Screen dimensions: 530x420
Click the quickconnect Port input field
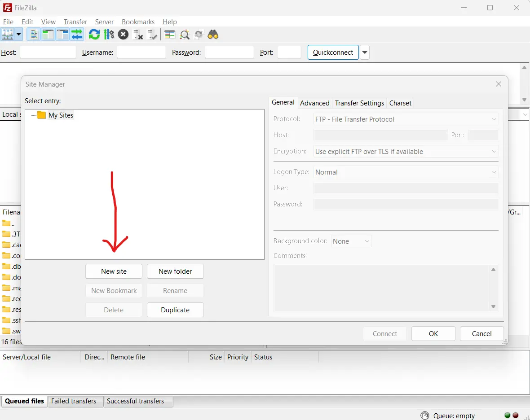pyautogui.click(x=289, y=52)
